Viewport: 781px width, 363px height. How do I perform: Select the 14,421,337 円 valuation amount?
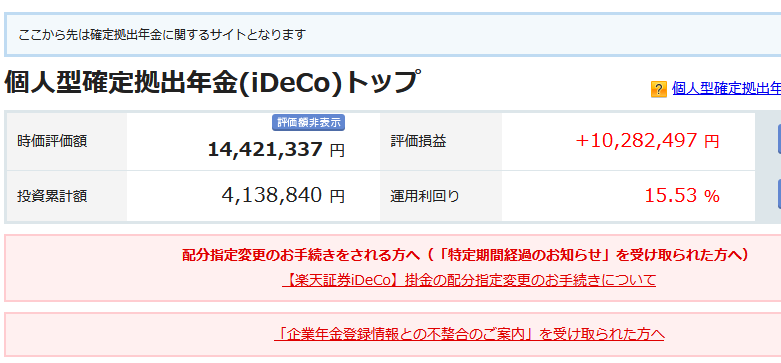click(275, 149)
